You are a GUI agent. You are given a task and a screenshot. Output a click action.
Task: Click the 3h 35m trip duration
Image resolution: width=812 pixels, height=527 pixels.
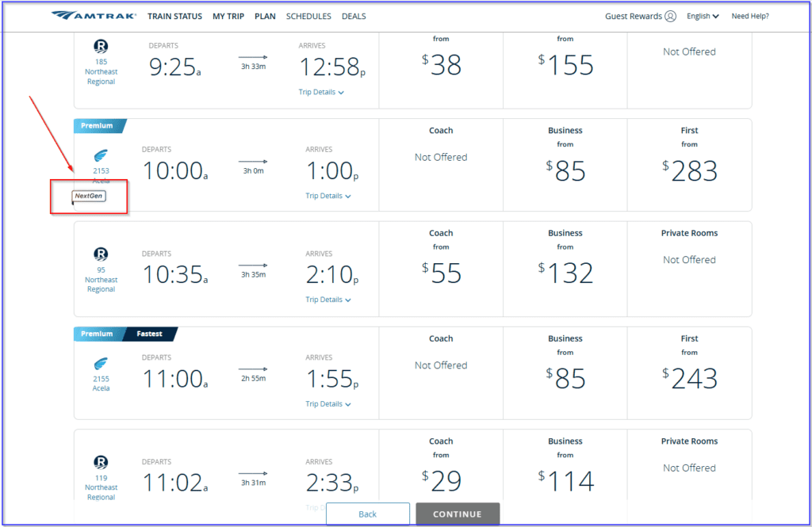coord(253,274)
